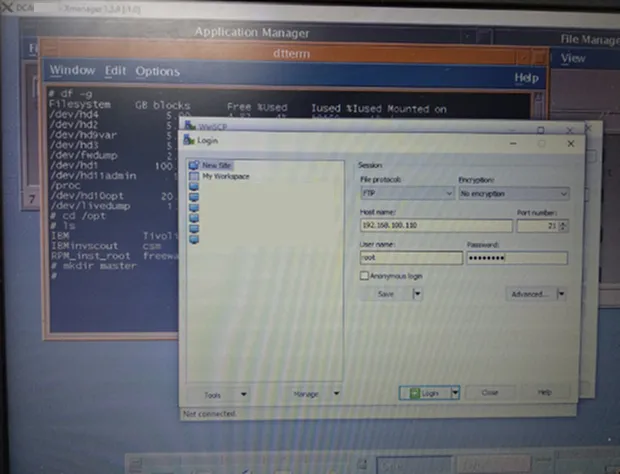Viewport: 620px width, 474px height.
Task: Open the Advanced button dropdown arrow
Action: [x=561, y=294]
